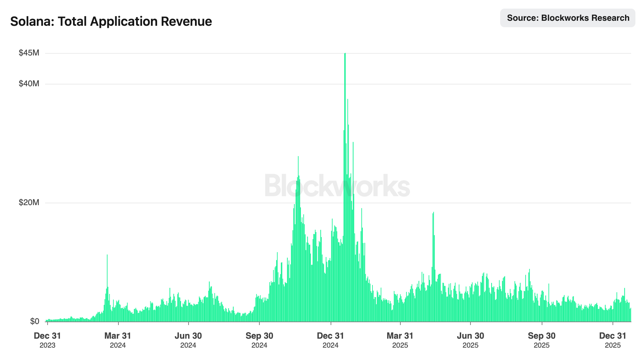Click the $0 y-axis label
The width and height of the screenshot is (644, 358).
(35, 321)
